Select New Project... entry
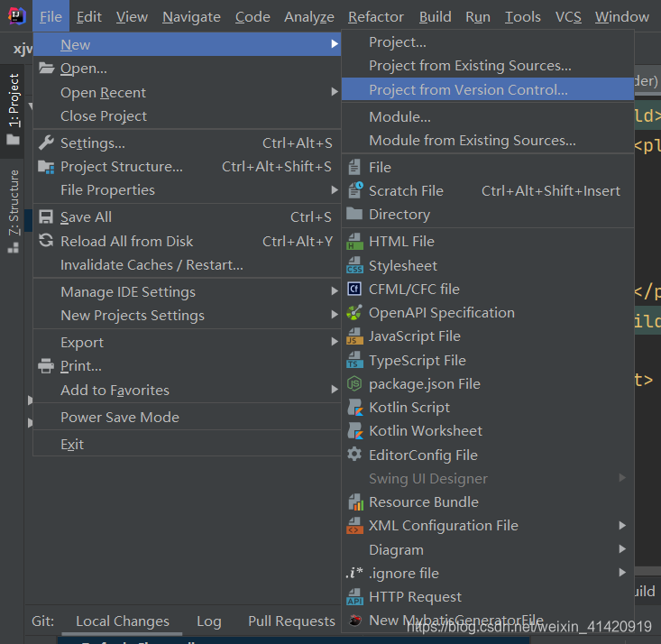Screen dimensions: 661x644 (x=488, y=42)
